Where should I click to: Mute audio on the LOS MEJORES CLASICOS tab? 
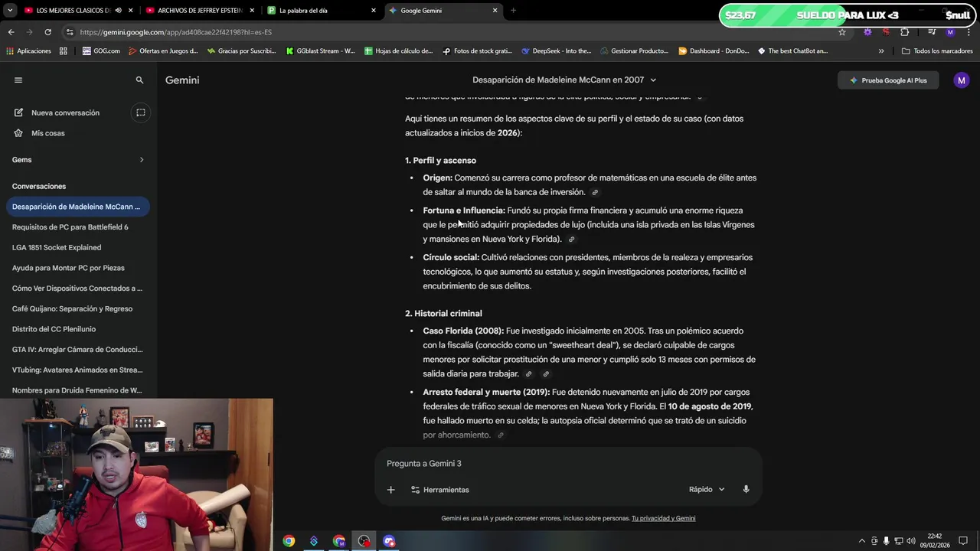pos(118,11)
